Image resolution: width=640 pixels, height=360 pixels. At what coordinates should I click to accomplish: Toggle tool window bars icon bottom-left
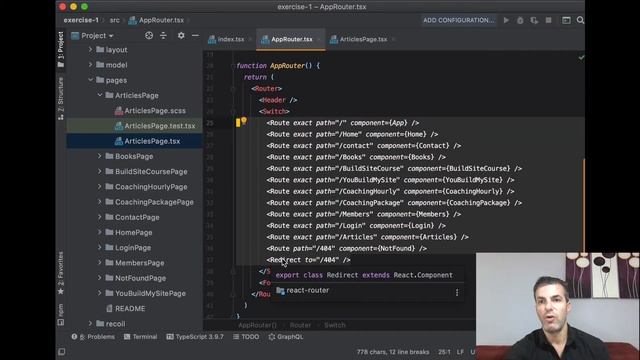pos(61,351)
